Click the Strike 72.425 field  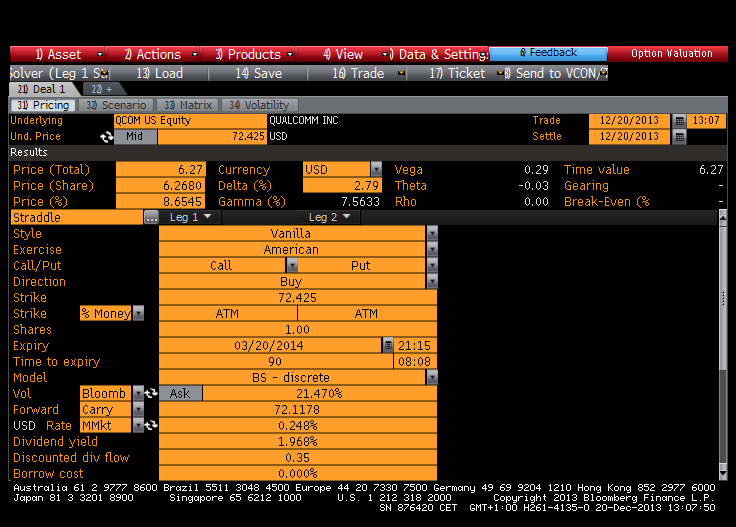298,298
